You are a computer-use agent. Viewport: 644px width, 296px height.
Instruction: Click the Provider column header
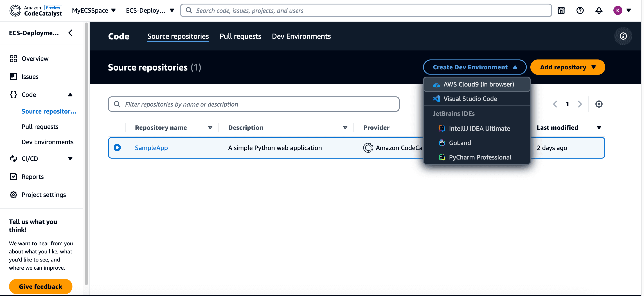coord(376,128)
